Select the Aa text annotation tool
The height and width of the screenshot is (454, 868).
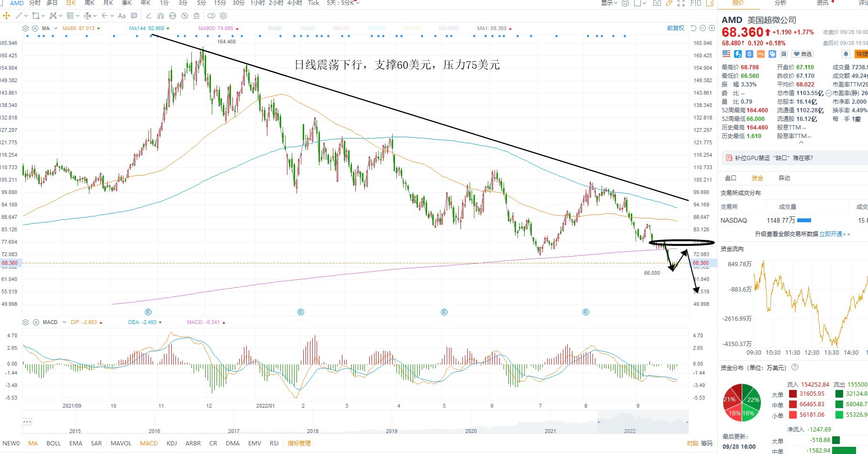121,16
